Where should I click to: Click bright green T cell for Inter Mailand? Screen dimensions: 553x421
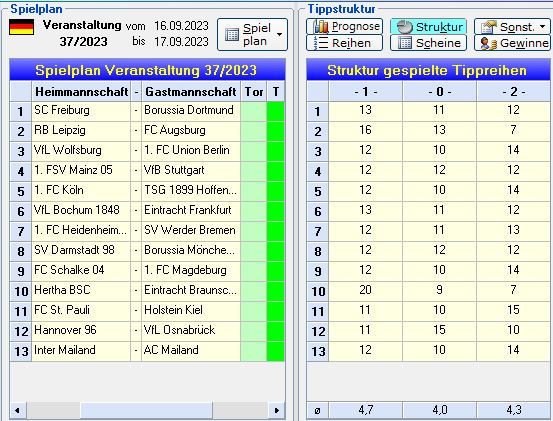276,351
